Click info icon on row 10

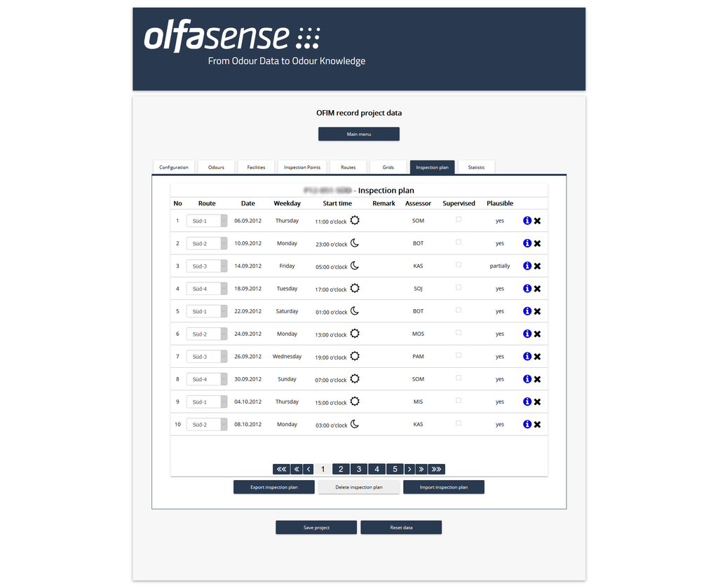(527, 424)
